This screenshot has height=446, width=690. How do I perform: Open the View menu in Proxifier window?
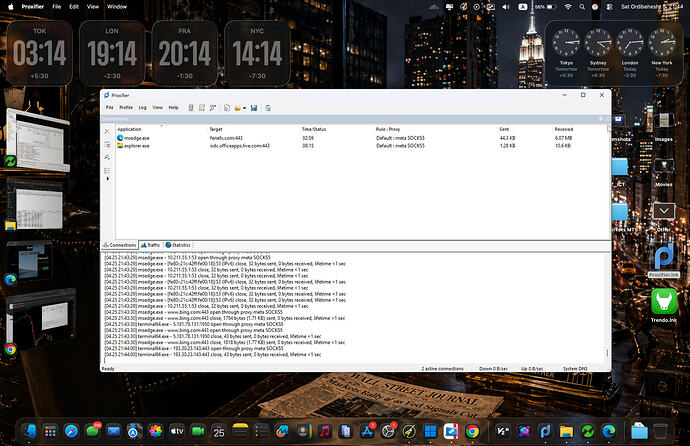pos(158,107)
